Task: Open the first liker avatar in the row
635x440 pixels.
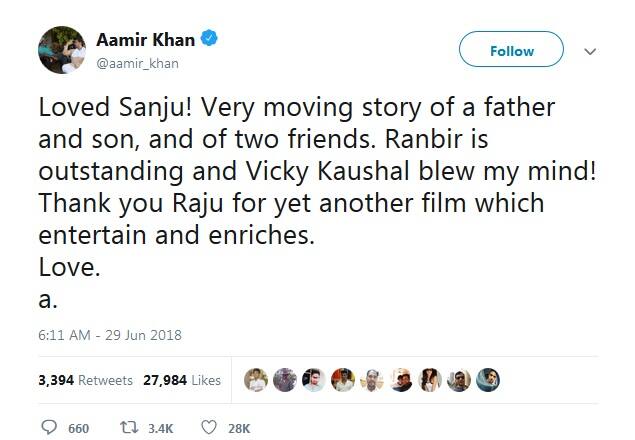Action: (255, 380)
